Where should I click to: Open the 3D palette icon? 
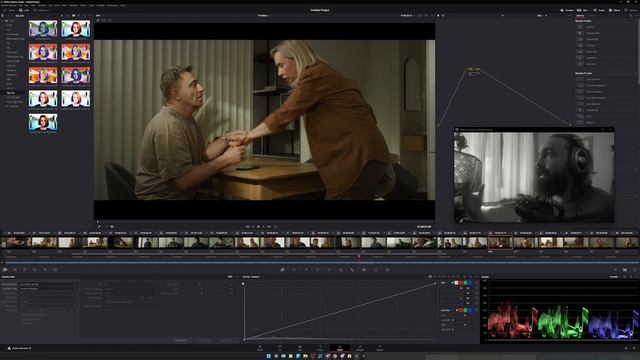(387, 269)
